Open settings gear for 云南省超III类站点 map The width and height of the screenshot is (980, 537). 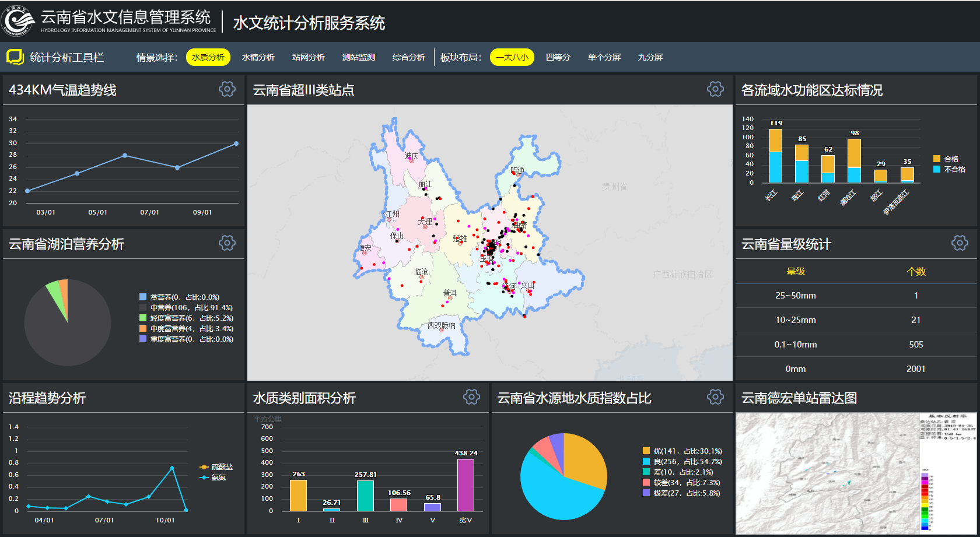[715, 89]
